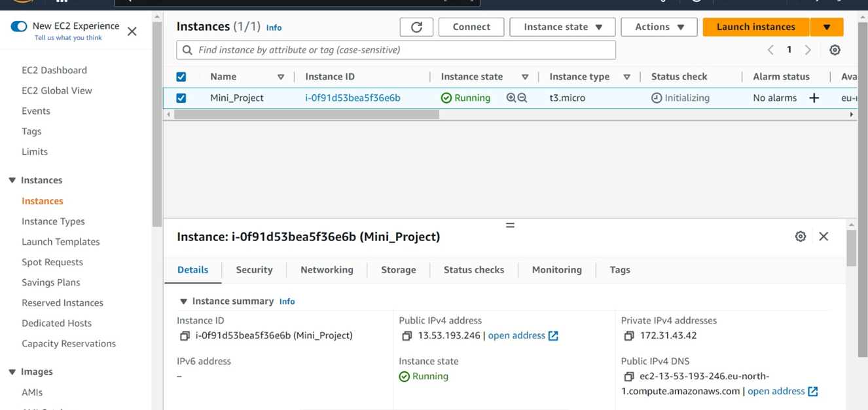
Task: Open Spot Requests in sidebar
Action: pos(52,262)
